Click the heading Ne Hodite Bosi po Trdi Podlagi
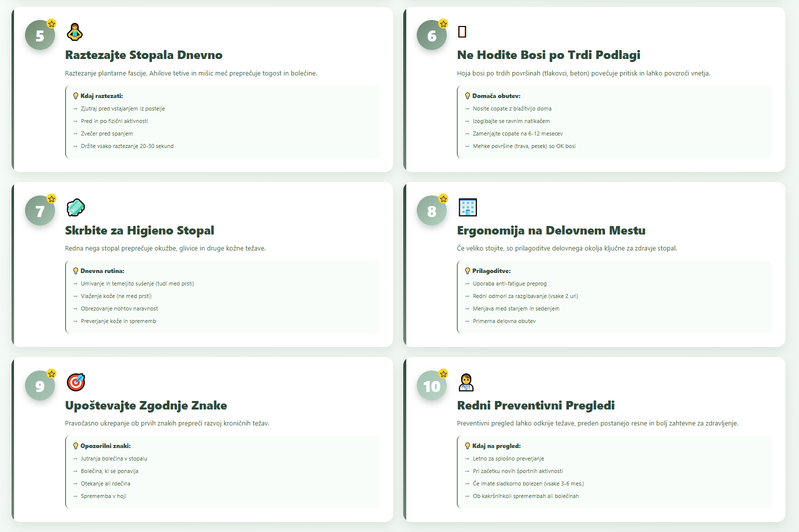 click(548, 55)
